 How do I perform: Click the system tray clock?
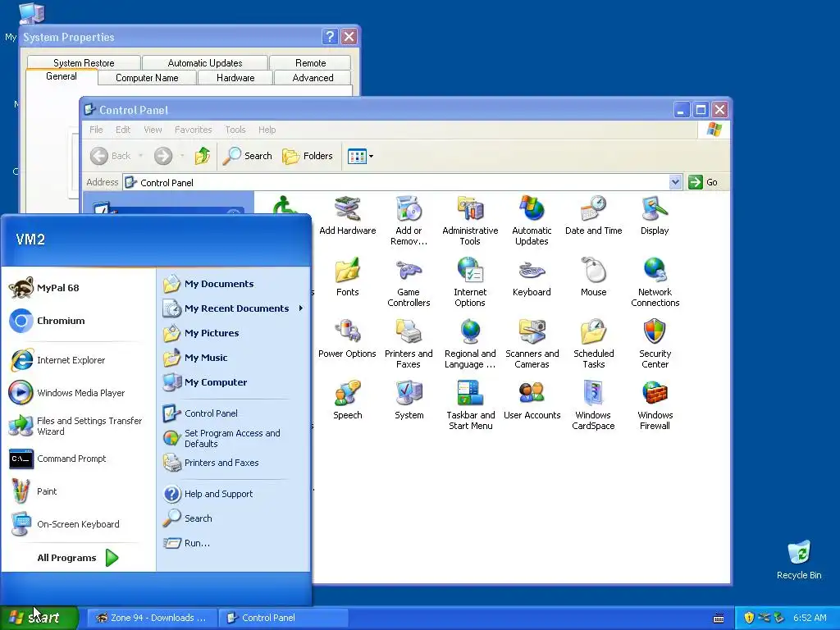(810, 618)
